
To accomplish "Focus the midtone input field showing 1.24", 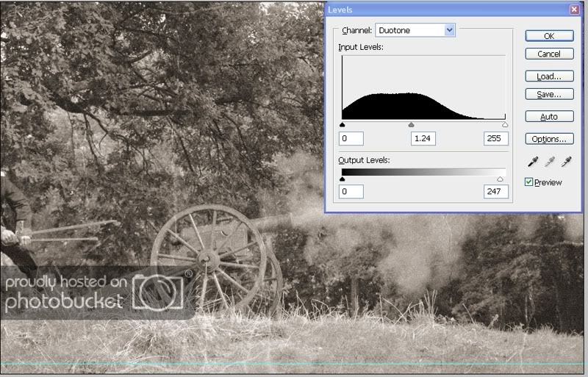I will (423, 138).
